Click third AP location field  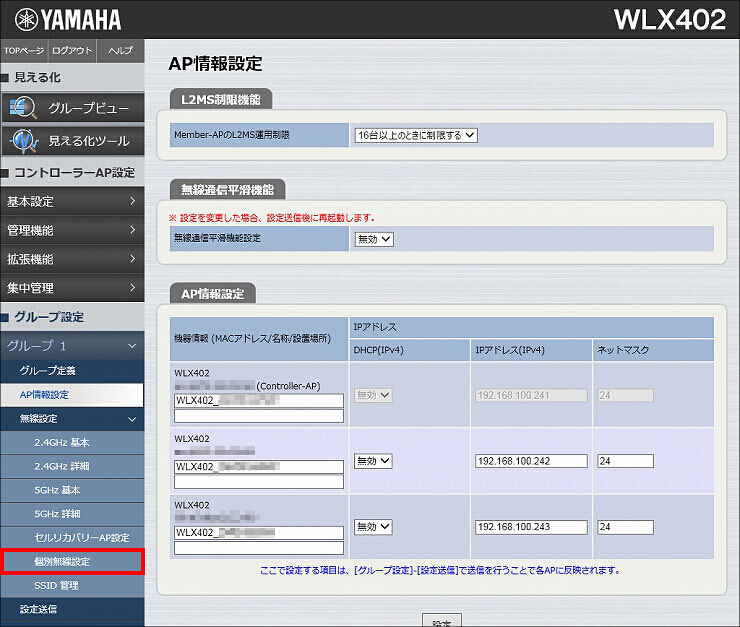click(259, 548)
